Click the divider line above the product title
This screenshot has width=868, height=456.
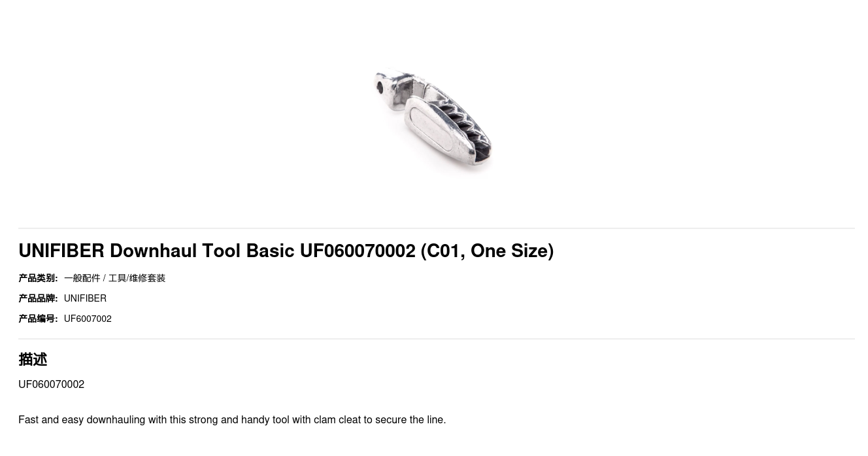[x=437, y=228]
